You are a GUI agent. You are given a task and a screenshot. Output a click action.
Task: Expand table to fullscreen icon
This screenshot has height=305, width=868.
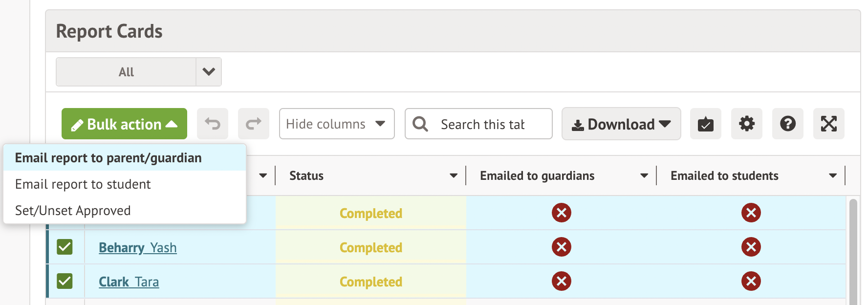828,124
